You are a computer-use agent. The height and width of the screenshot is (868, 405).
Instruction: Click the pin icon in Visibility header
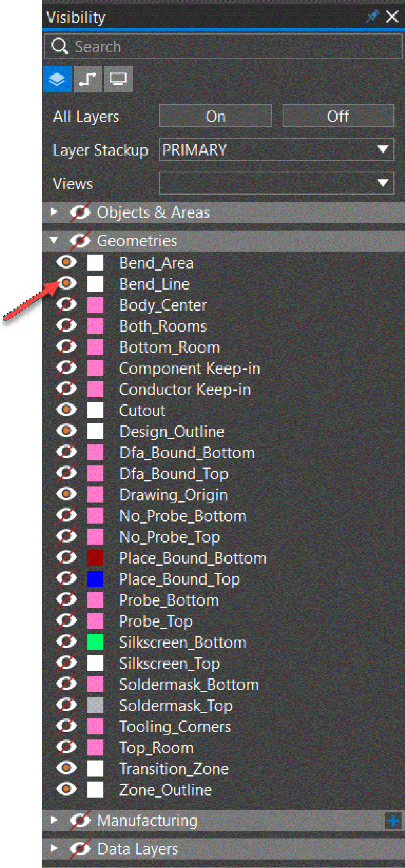tap(372, 17)
